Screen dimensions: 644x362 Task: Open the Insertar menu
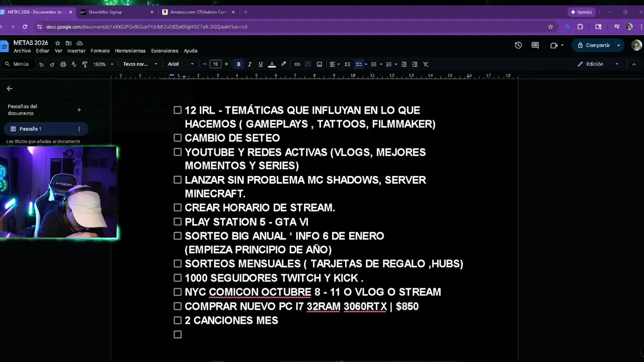pyautogui.click(x=76, y=51)
